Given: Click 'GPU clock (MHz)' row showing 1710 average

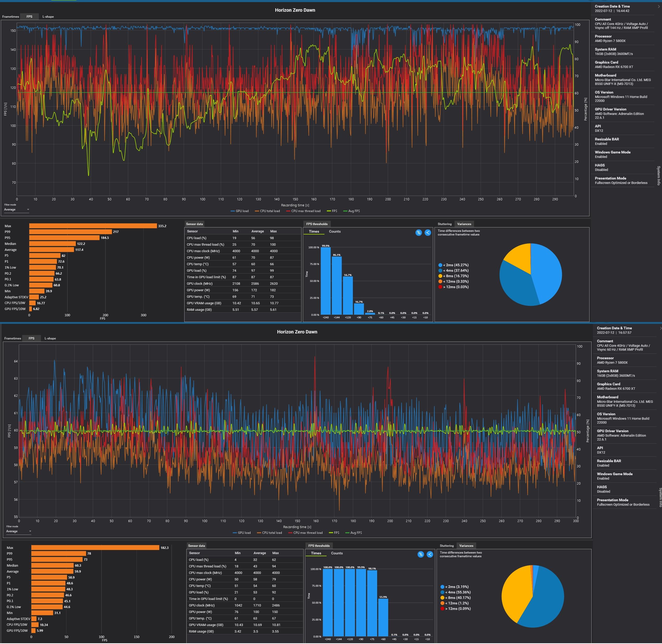Looking at the screenshot, I should pos(245,605).
